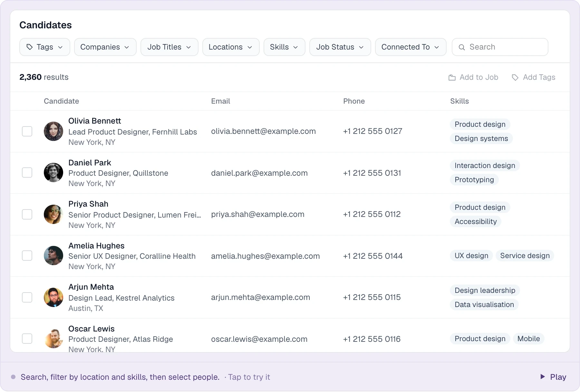
Task: Open Oscar Lewis's avatar photo
Action: pos(53,339)
